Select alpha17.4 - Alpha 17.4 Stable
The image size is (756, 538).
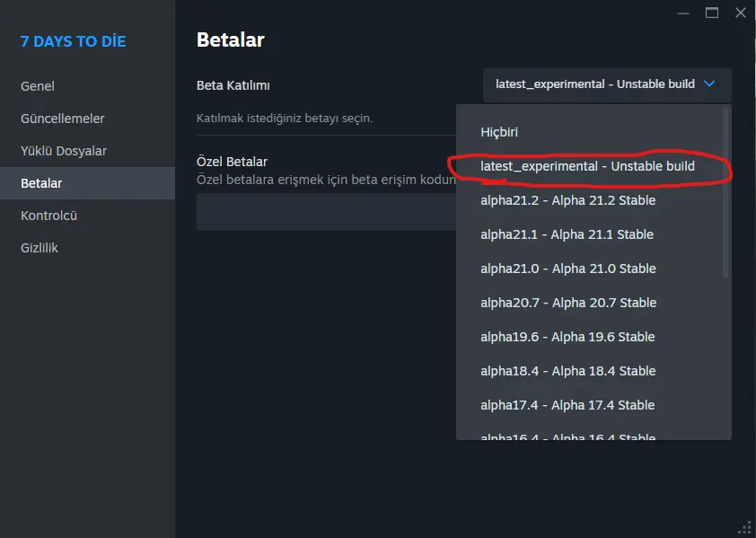(x=589, y=405)
